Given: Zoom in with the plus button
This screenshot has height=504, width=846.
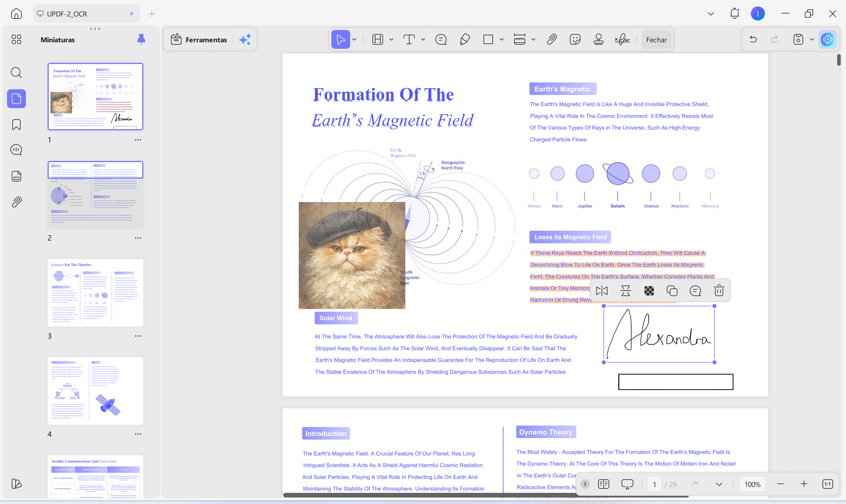Looking at the screenshot, I should (x=804, y=484).
